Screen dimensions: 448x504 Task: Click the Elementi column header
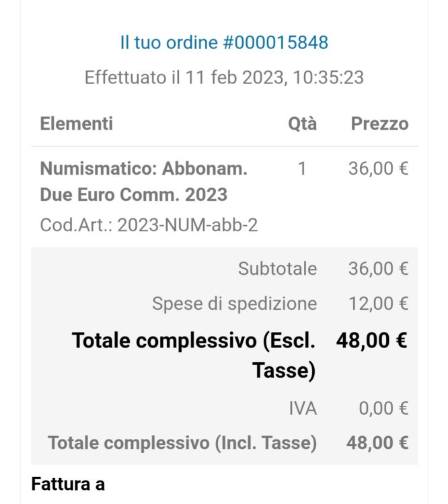click(77, 124)
